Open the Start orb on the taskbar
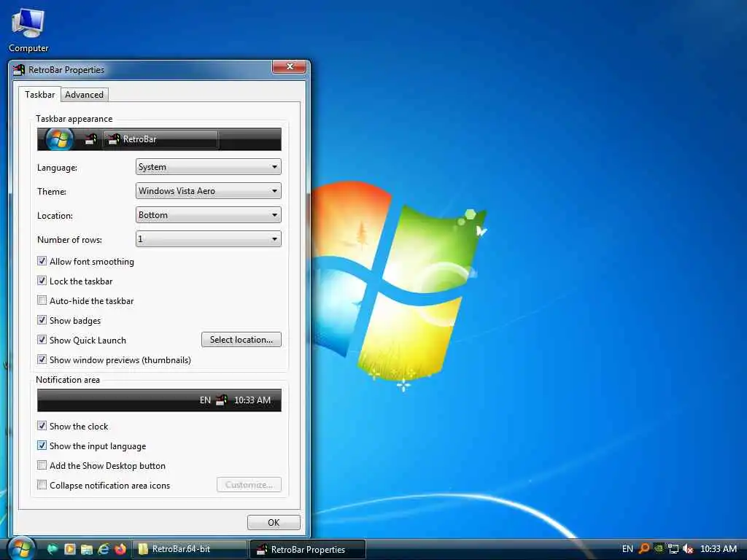The height and width of the screenshot is (560, 747). tap(21, 548)
